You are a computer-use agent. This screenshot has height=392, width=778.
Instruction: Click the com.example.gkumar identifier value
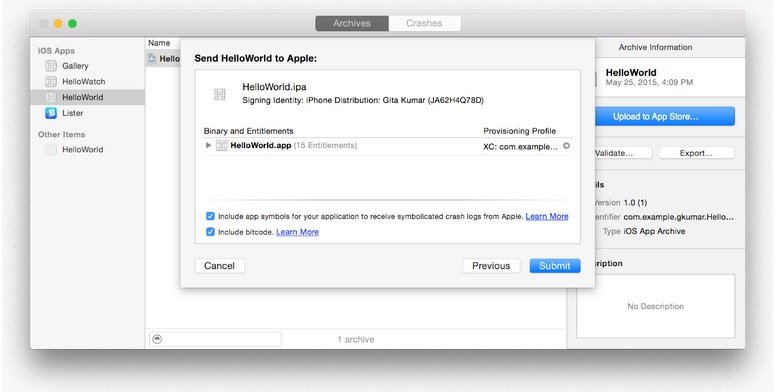[x=678, y=217]
